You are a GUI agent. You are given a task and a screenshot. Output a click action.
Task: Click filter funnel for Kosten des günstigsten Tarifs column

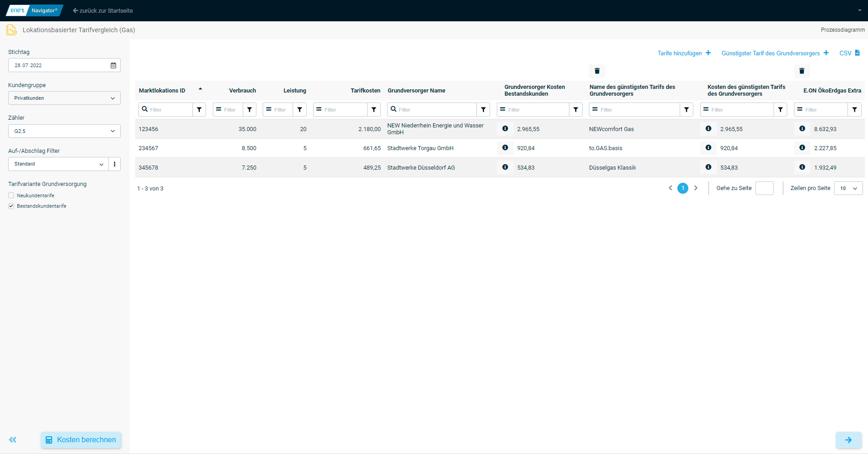(x=780, y=109)
